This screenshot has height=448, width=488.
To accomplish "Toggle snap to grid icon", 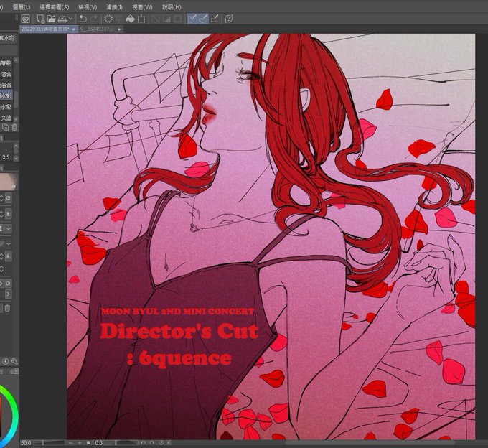I will [x=215, y=19].
